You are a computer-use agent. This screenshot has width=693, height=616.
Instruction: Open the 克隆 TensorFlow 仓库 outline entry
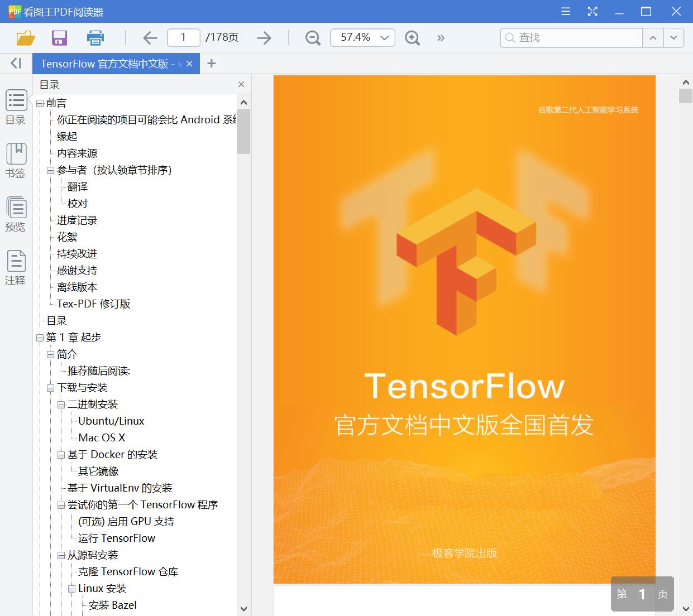128,571
